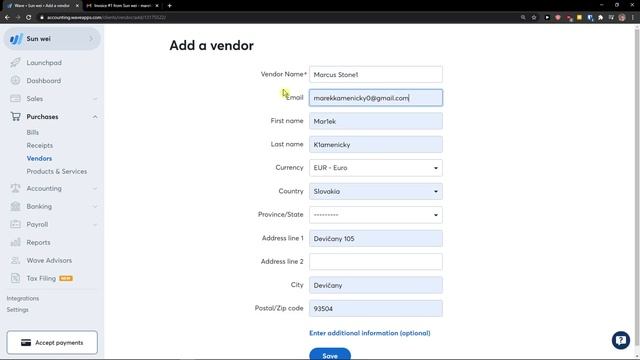The width and height of the screenshot is (640, 360).
Task: Open Products & Services under Purchases
Action: tap(57, 171)
